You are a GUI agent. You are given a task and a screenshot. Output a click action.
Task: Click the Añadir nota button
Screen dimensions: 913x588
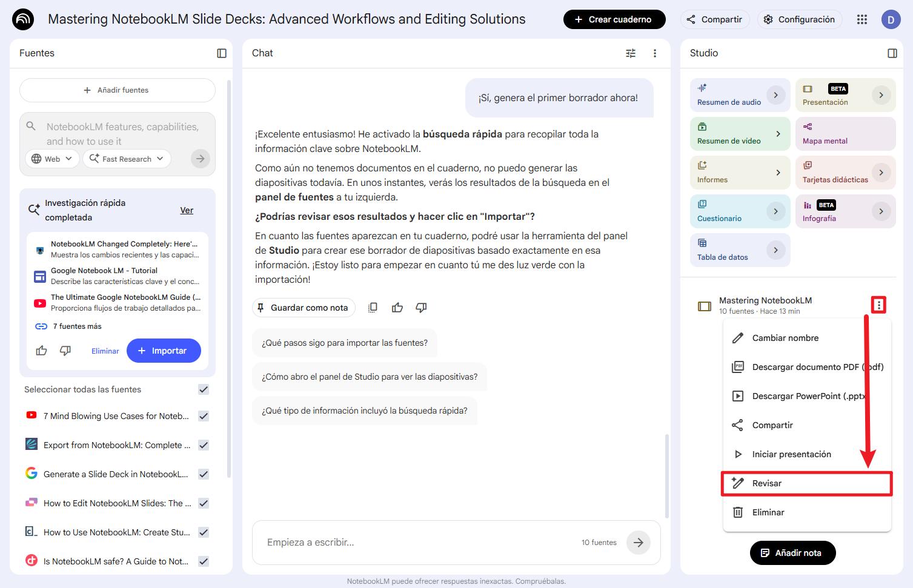pos(792,553)
